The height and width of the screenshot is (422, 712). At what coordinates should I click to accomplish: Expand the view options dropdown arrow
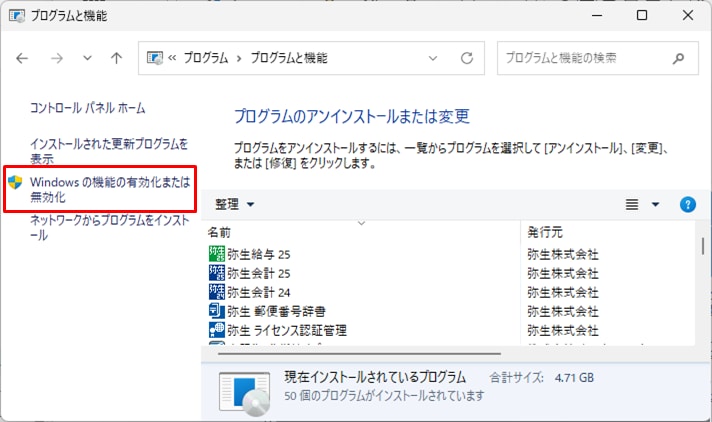pos(655,204)
